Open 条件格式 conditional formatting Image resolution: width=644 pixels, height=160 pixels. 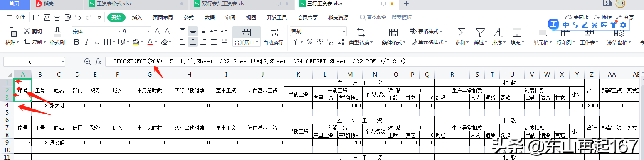(x=394, y=36)
